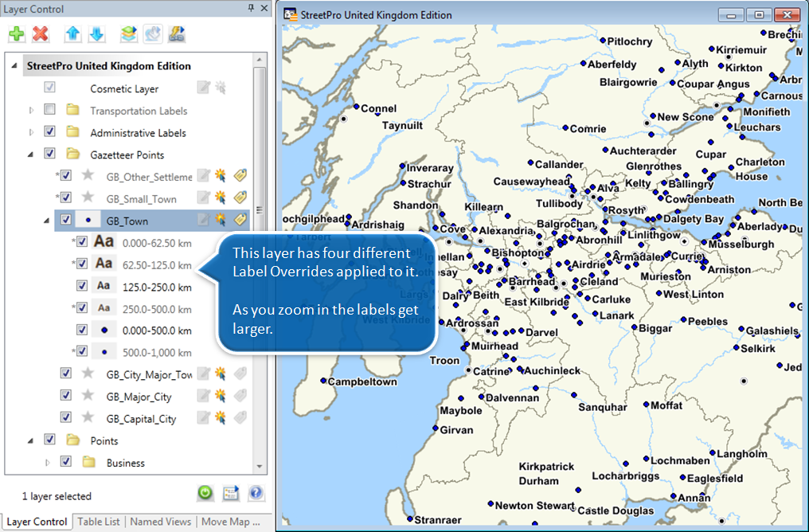Uncheck the Business group checkbox
809x532 pixels.
pyautogui.click(x=65, y=462)
